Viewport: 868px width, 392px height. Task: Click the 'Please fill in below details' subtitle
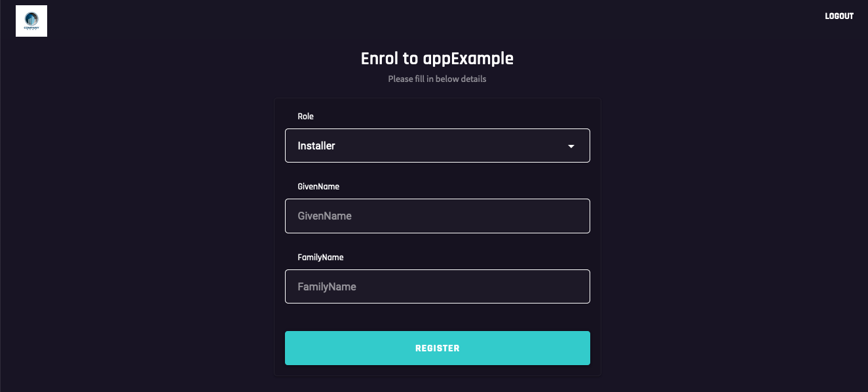pos(437,79)
